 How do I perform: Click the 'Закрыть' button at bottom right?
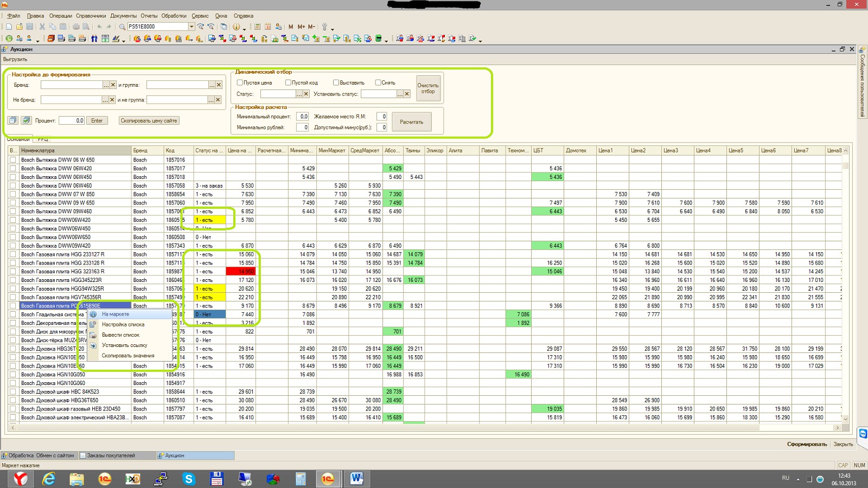843,444
